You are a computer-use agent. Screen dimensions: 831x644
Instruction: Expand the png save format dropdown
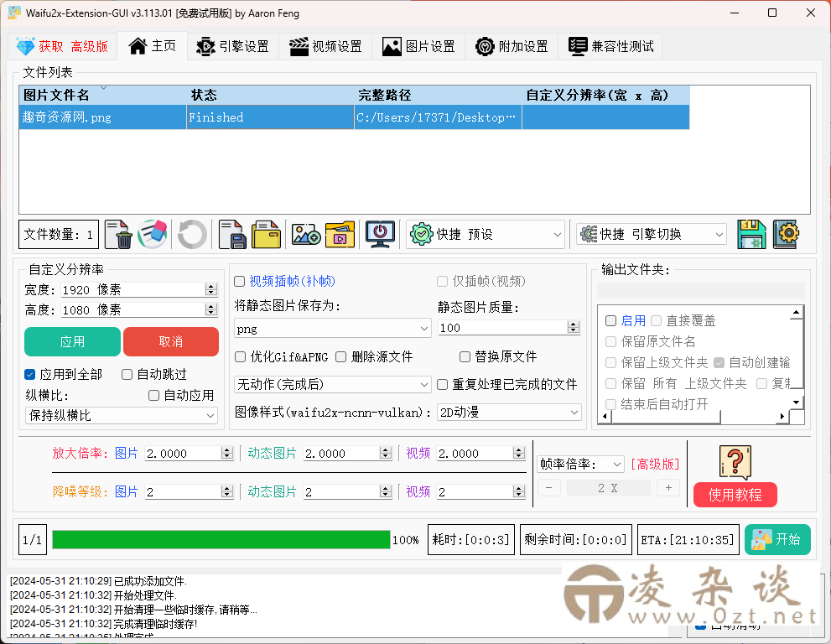point(332,329)
